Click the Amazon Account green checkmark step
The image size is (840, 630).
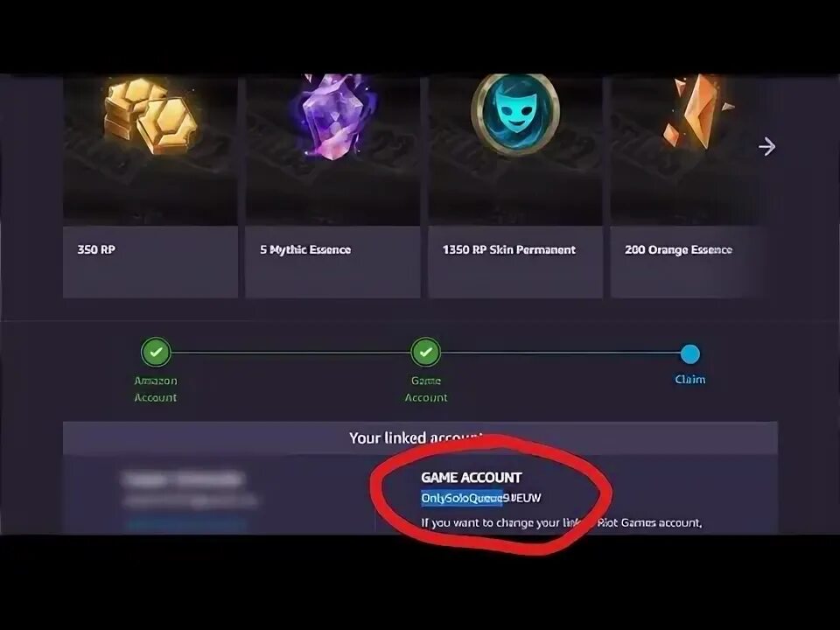click(156, 353)
